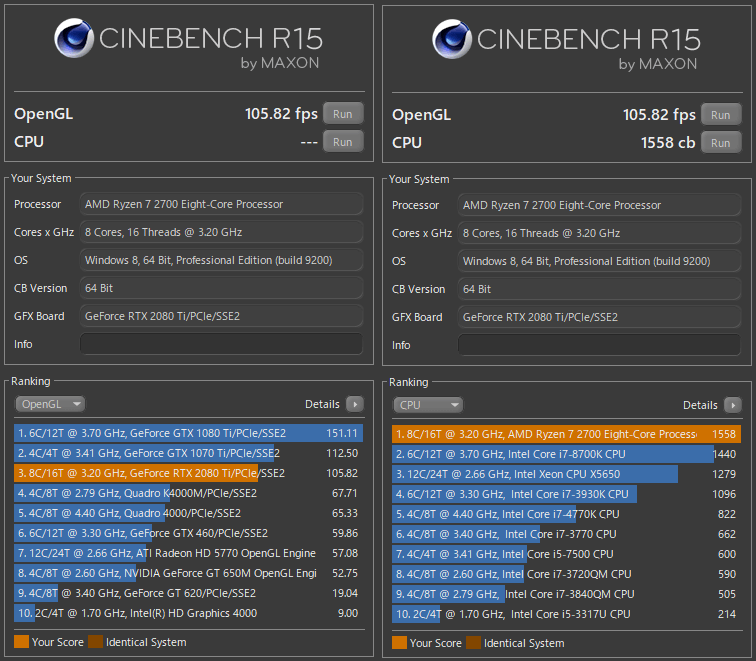Screen dimensions: 756x661
Task: Click the Info field in left window
Action: click(221, 344)
